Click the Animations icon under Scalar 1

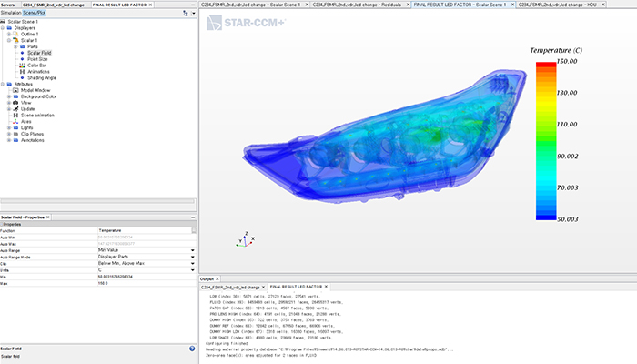[23, 72]
